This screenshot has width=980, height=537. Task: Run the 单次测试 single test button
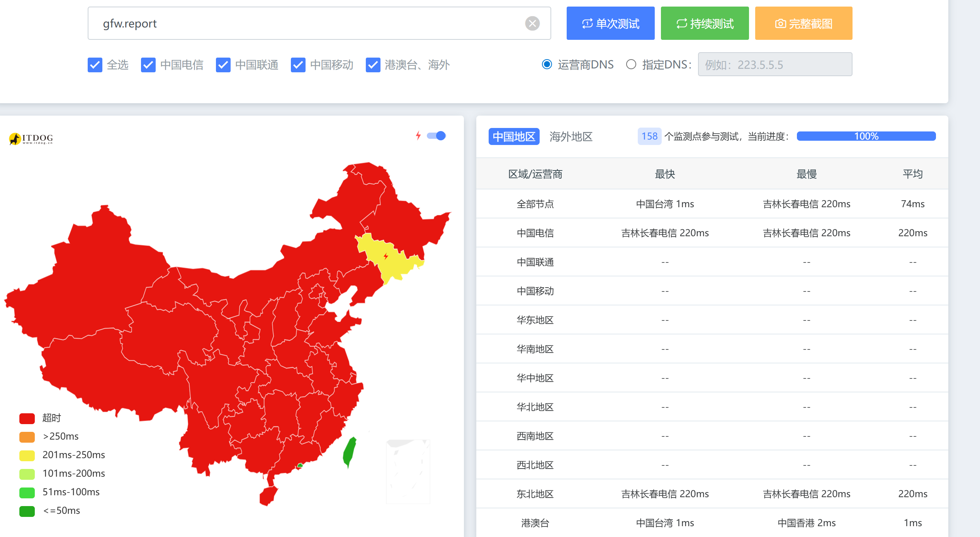[610, 24]
